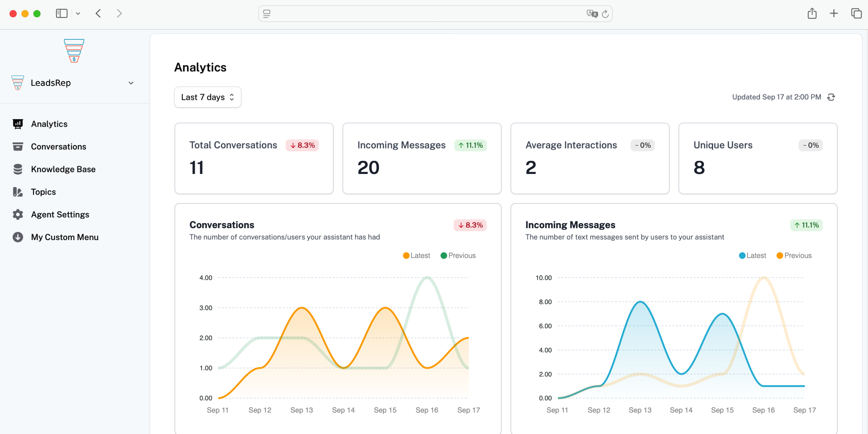868x434 pixels.
Task: Select the Total Conversations card
Action: pos(254,158)
